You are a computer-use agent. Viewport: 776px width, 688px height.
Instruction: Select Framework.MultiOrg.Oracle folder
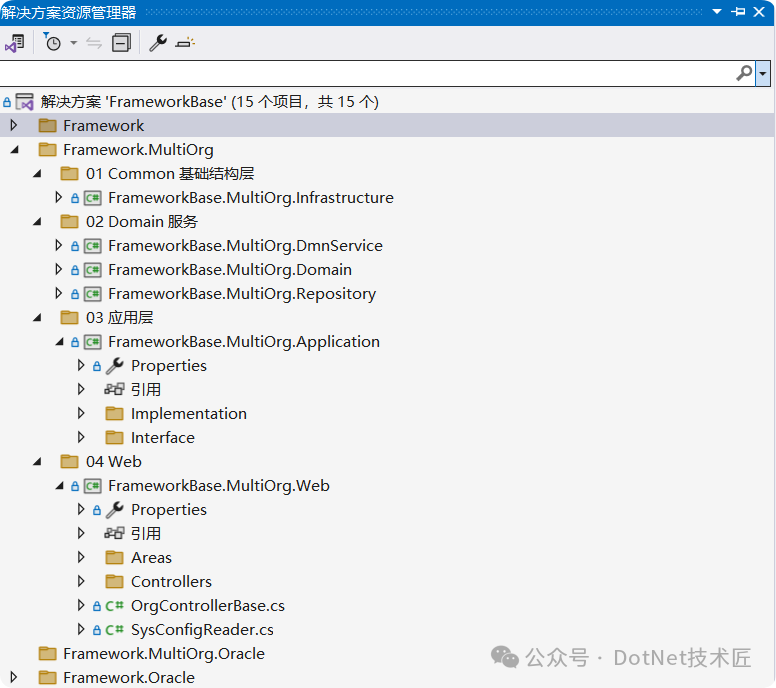(164, 654)
